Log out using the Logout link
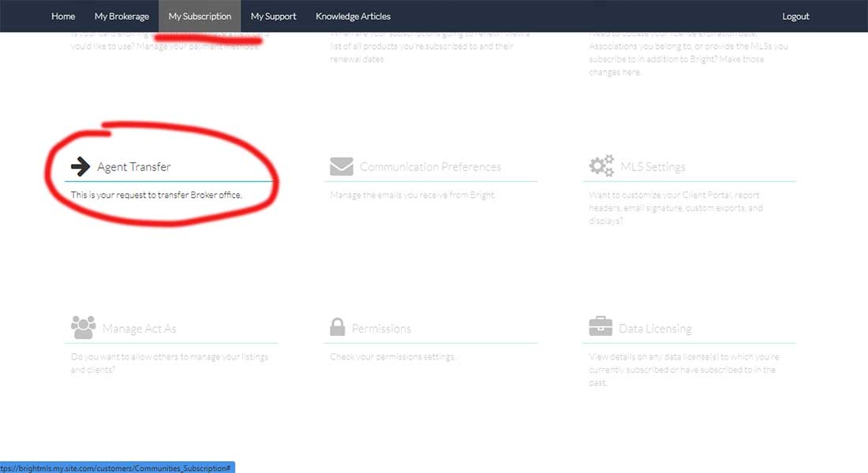This screenshot has height=473, width=868. pos(795,16)
